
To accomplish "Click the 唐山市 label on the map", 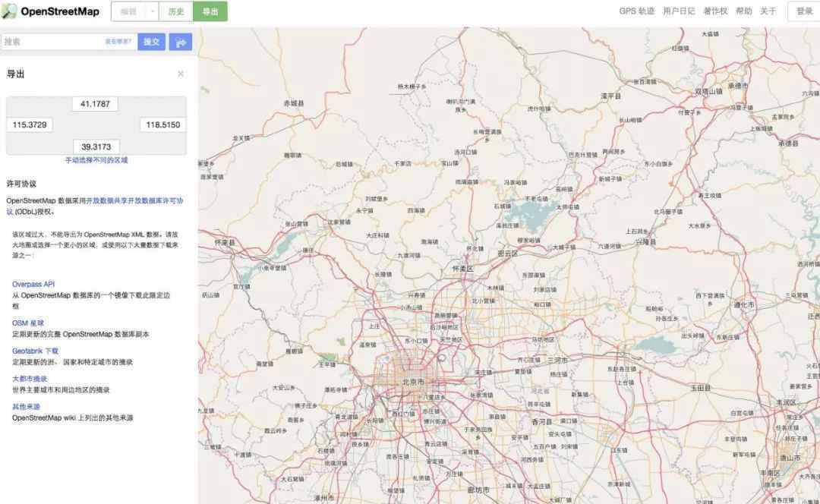I will click(x=790, y=458).
